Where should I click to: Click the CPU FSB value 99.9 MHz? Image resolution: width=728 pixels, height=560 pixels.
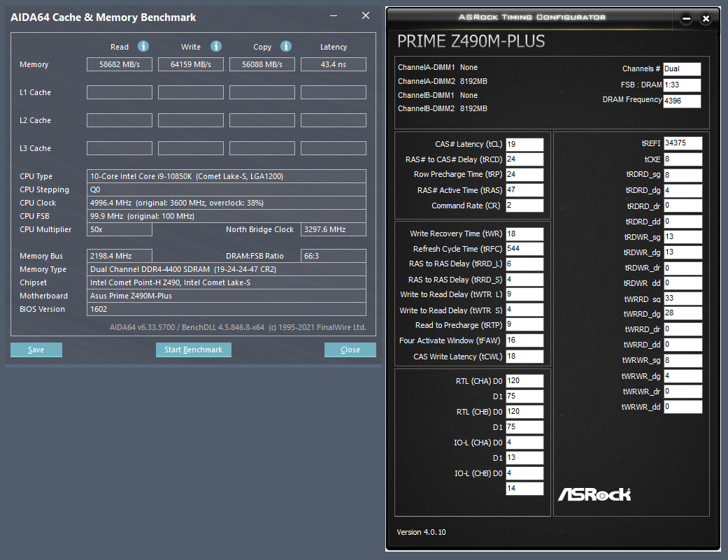click(227, 216)
